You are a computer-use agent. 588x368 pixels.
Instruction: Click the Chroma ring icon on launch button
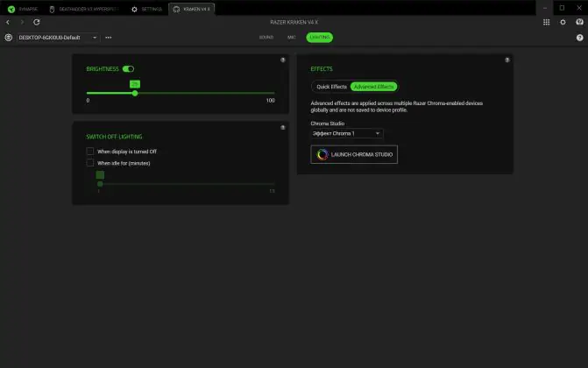322,154
